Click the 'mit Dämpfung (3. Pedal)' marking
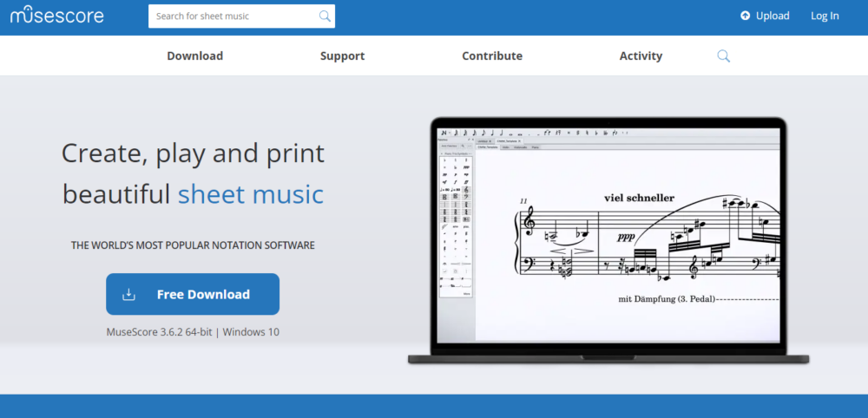Image resolution: width=868 pixels, height=418 pixels. tap(666, 298)
